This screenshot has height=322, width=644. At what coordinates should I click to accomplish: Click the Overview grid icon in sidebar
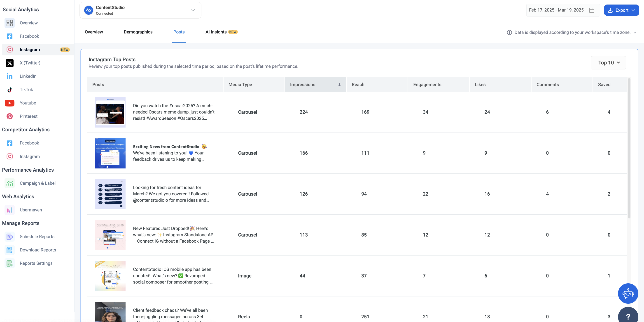[9, 23]
